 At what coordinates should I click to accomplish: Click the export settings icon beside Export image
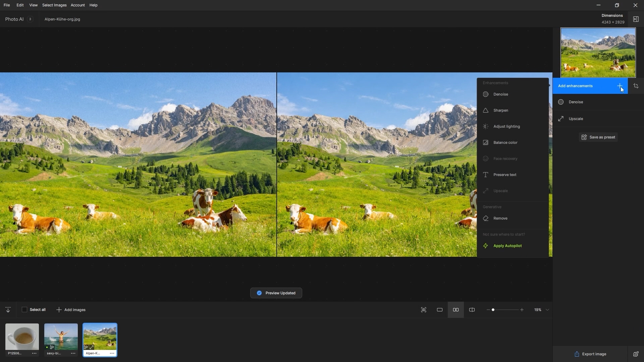[x=636, y=354]
